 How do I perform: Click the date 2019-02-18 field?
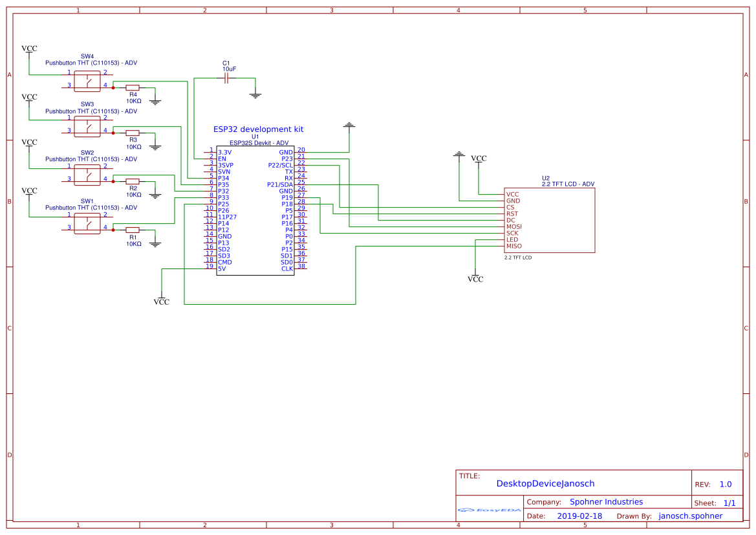pos(581,516)
